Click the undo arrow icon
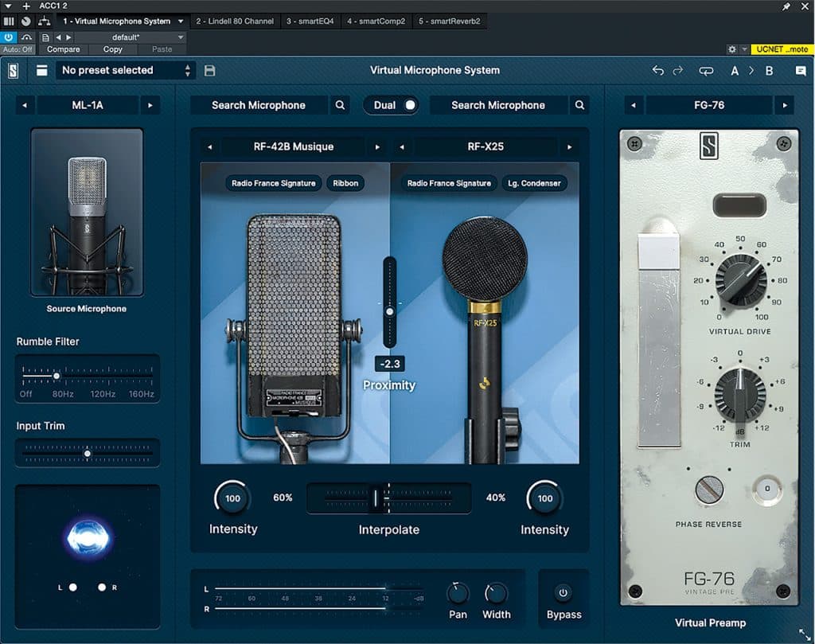 click(x=657, y=71)
